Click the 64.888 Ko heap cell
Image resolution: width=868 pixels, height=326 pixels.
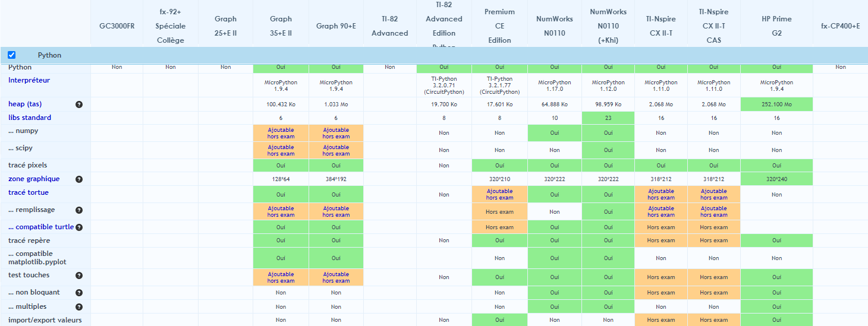(x=555, y=105)
